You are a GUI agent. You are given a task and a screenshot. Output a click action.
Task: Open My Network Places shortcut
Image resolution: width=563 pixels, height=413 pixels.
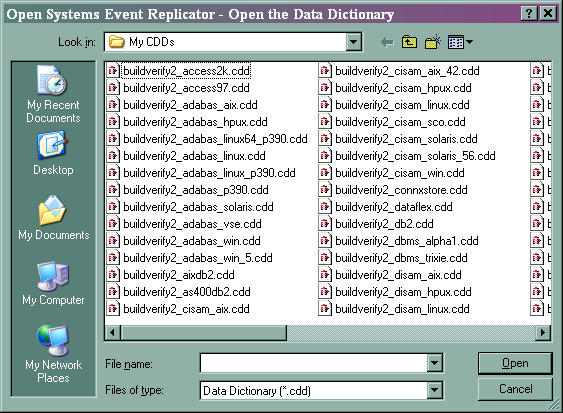click(x=53, y=354)
